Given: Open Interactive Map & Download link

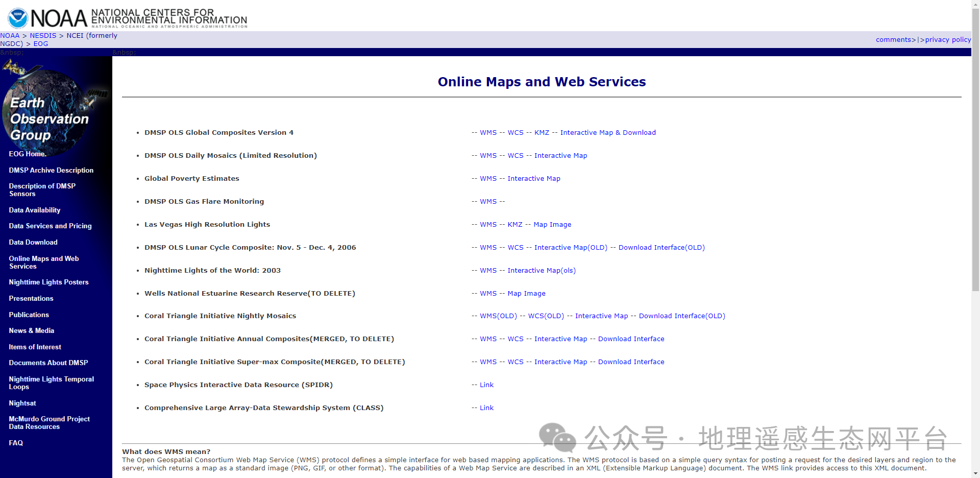Looking at the screenshot, I should click(608, 132).
